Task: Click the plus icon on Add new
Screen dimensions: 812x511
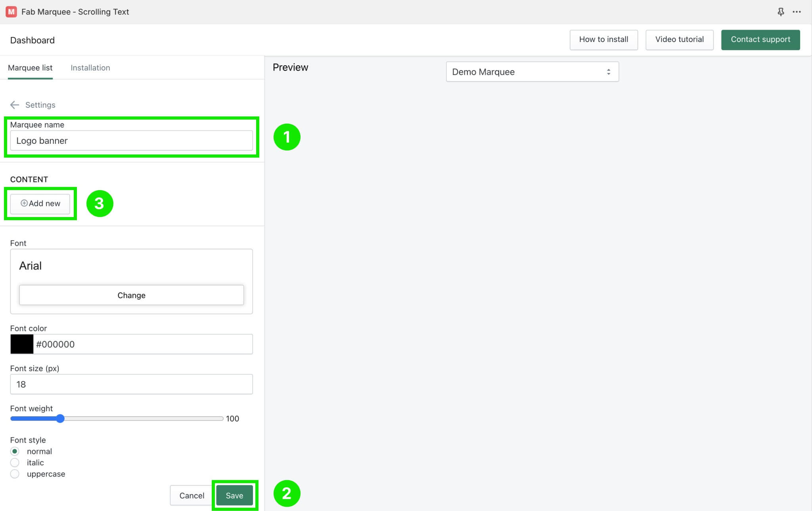Action: [x=24, y=203]
